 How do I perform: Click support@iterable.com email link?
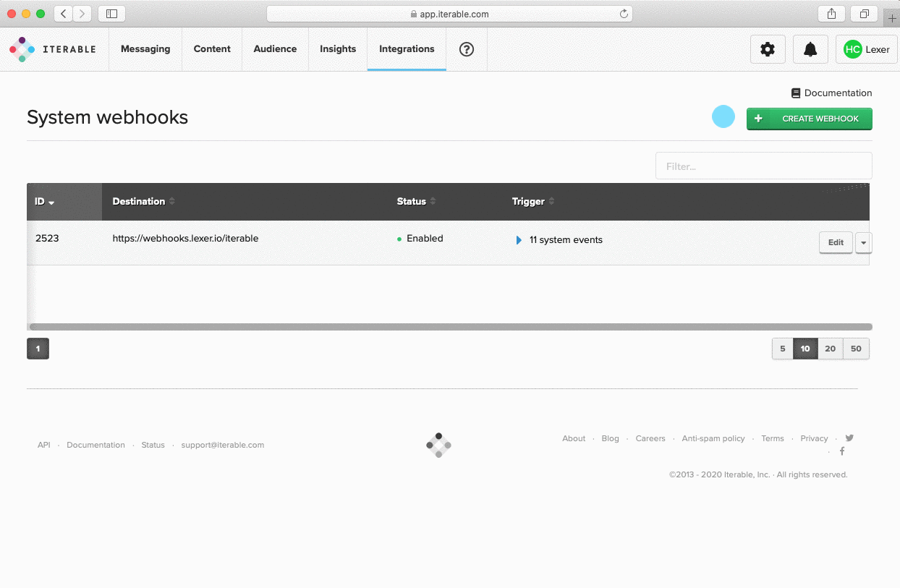[x=223, y=446]
